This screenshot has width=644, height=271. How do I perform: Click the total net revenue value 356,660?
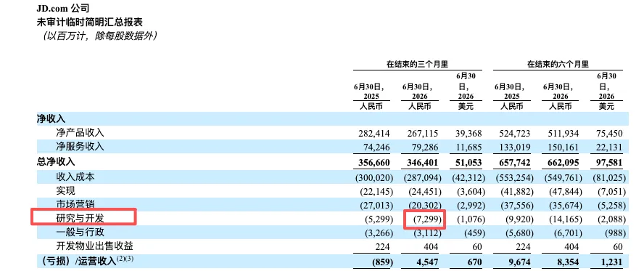tap(373, 163)
